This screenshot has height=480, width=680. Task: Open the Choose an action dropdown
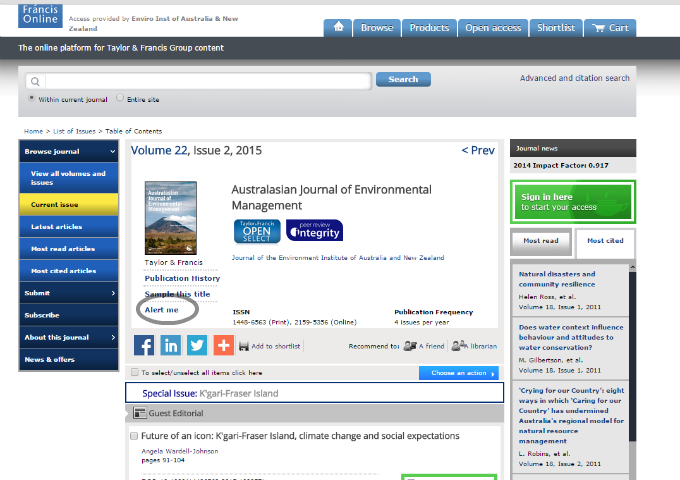(x=459, y=373)
